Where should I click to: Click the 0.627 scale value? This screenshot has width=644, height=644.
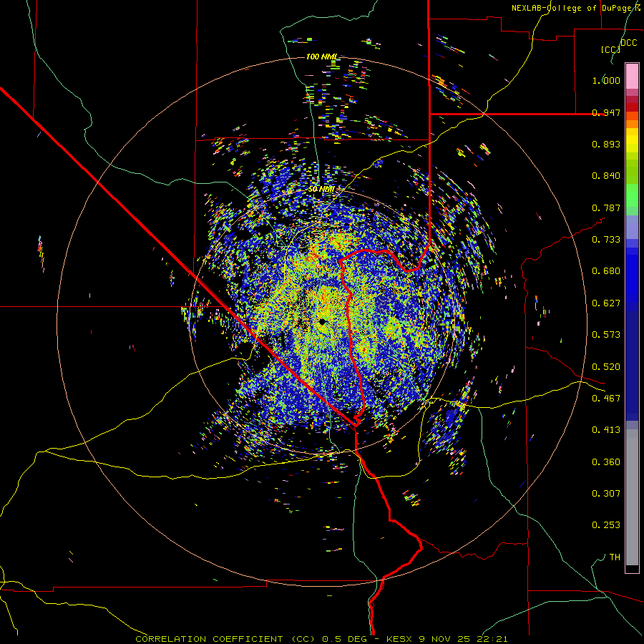606,303
